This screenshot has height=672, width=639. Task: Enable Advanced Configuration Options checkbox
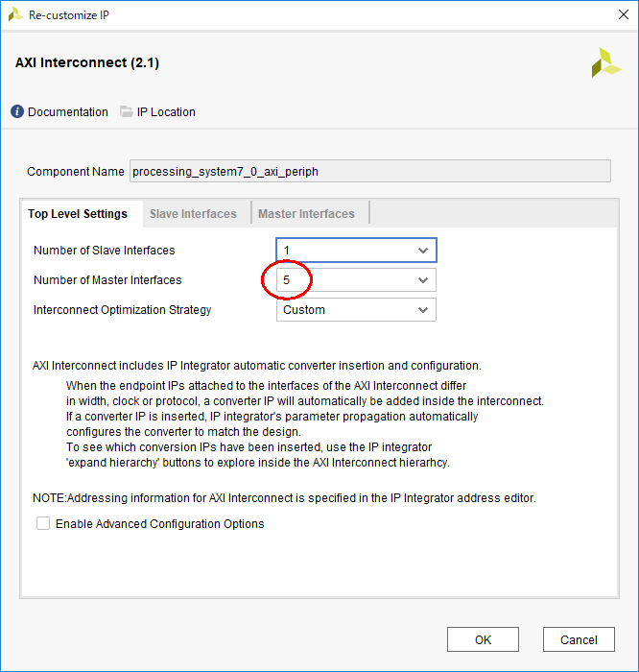pos(43,524)
